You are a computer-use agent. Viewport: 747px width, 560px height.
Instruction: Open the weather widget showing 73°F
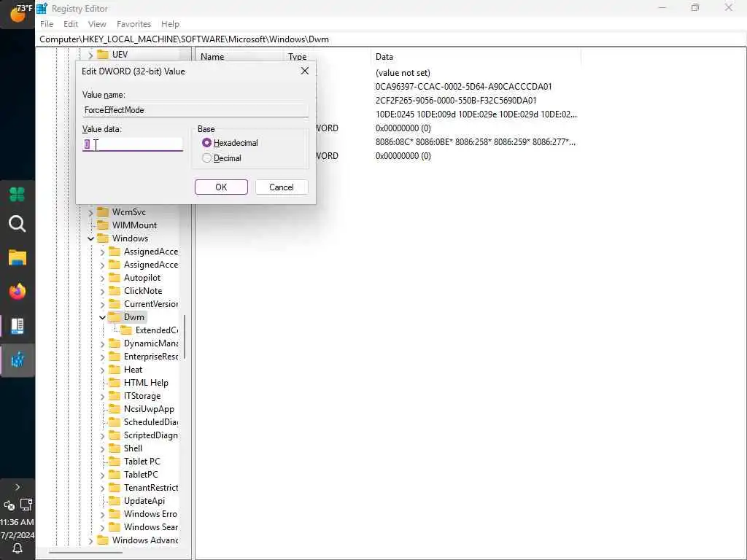coord(18,13)
